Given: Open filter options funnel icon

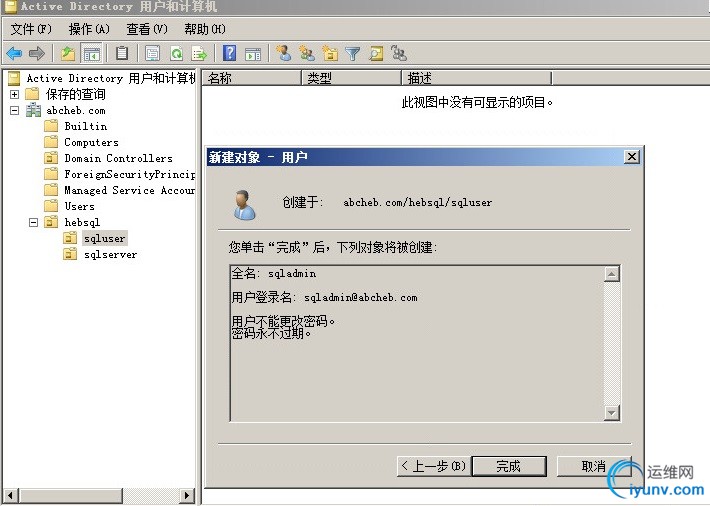Looking at the screenshot, I should [352, 53].
